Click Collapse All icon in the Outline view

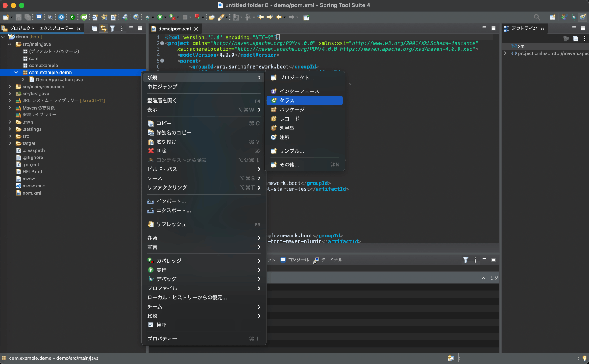click(575, 38)
